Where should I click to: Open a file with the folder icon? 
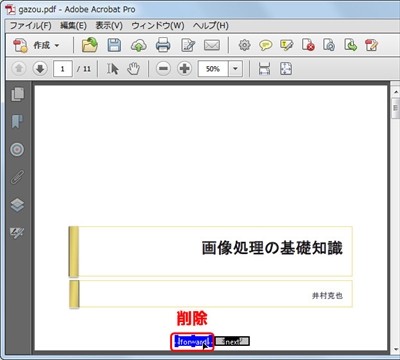[90, 45]
